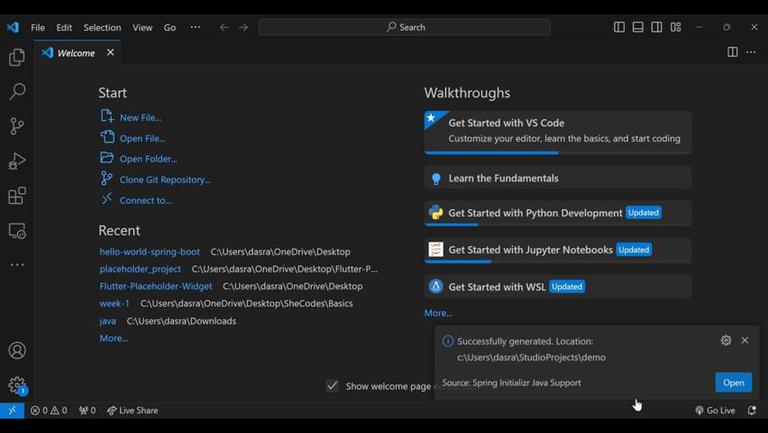Click the Clone Git Repository link
The height and width of the screenshot is (433, 768).
point(165,180)
